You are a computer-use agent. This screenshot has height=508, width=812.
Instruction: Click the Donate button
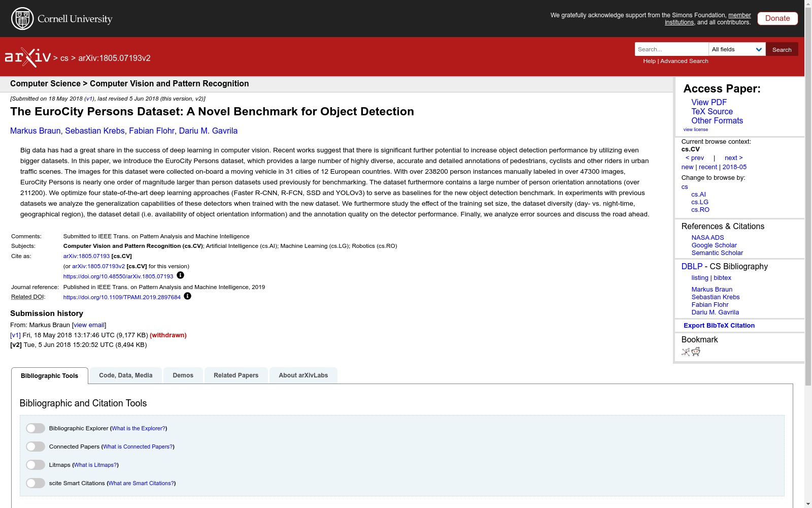(x=777, y=18)
